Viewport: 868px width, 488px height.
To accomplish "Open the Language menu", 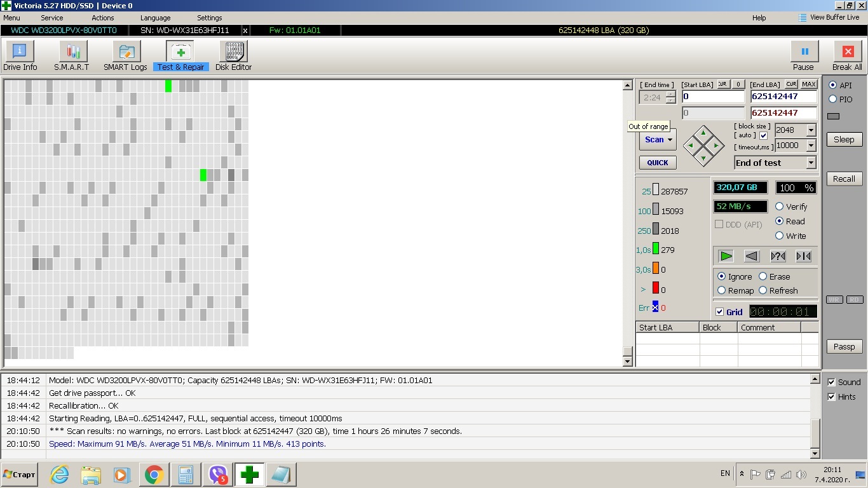I will point(155,18).
